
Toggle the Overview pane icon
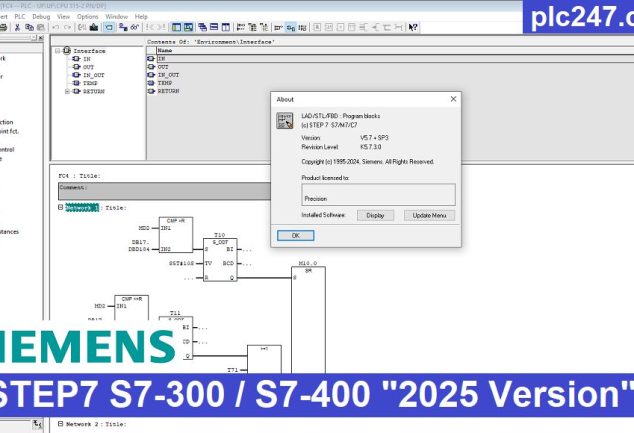(177, 27)
